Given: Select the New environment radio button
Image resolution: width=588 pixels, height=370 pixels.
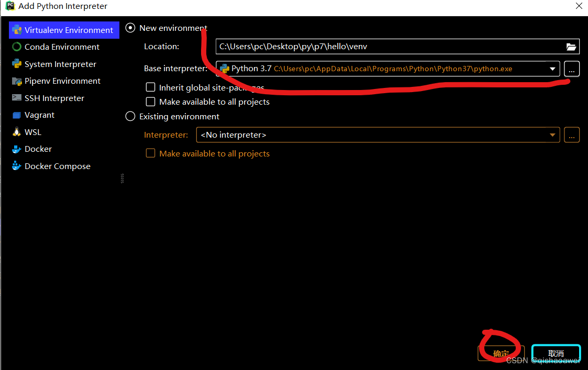Looking at the screenshot, I should click(130, 28).
